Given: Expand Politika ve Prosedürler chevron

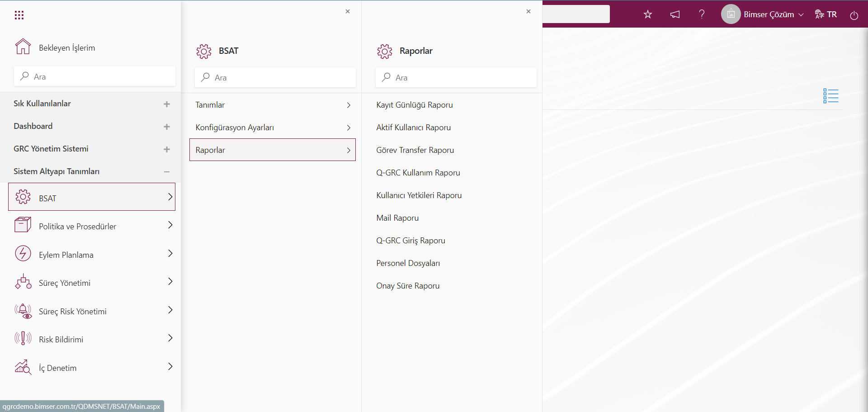Looking at the screenshot, I should click(170, 225).
